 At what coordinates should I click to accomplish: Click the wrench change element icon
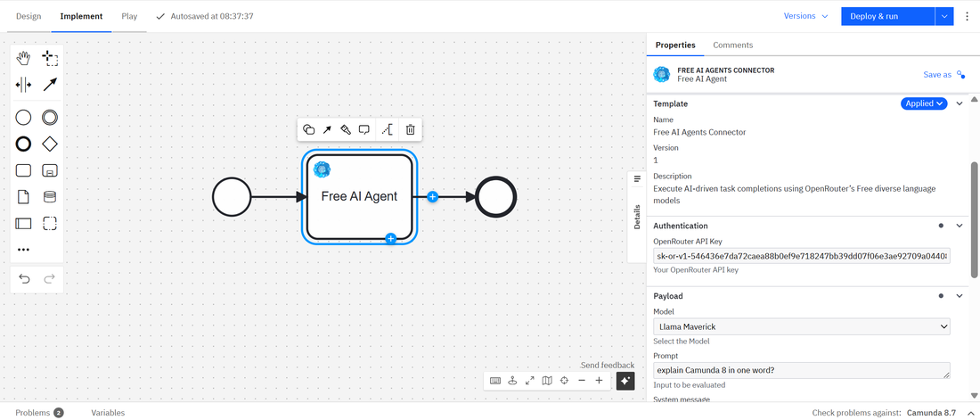click(x=346, y=129)
